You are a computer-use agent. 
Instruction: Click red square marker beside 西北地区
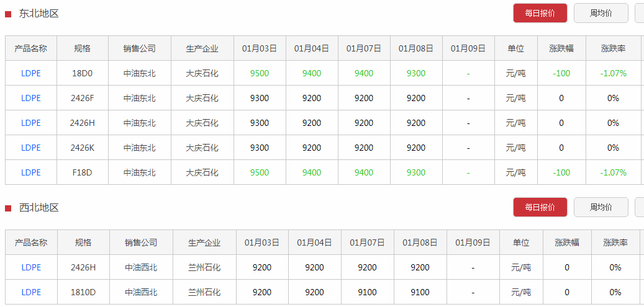(x=8, y=208)
